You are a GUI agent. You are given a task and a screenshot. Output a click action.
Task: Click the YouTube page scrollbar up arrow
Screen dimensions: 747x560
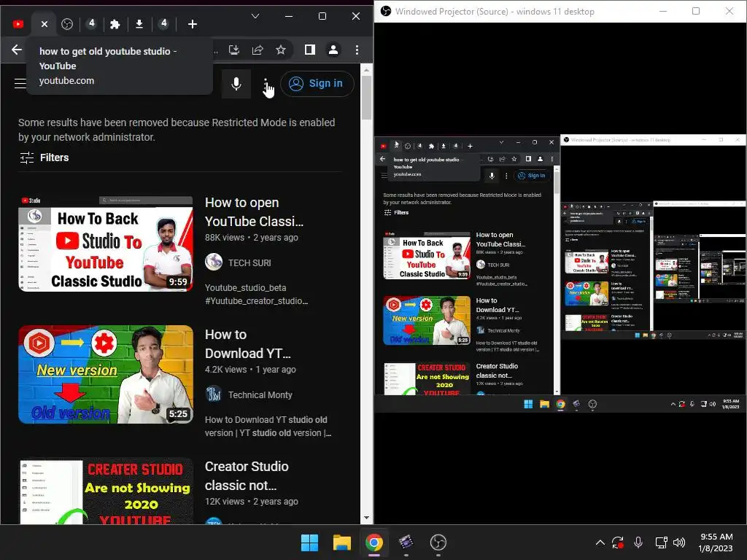click(366, 69)
